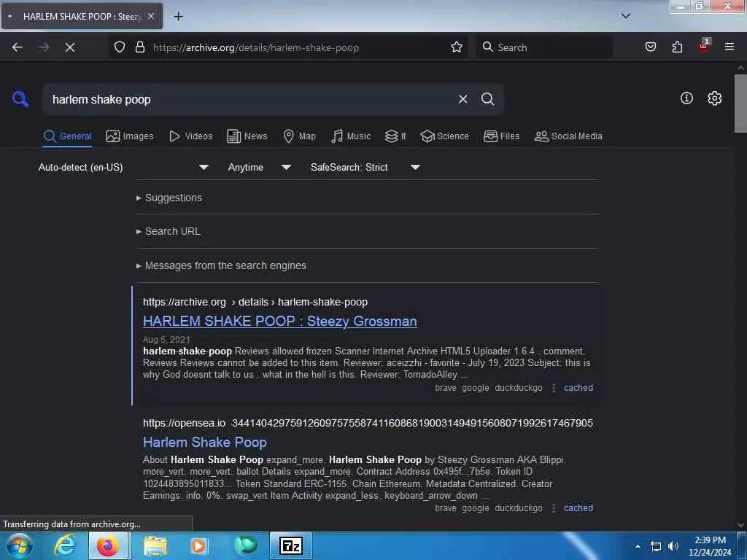
Task: Open the Firefox hamburger application menu
Action: (x=729, y=47)
